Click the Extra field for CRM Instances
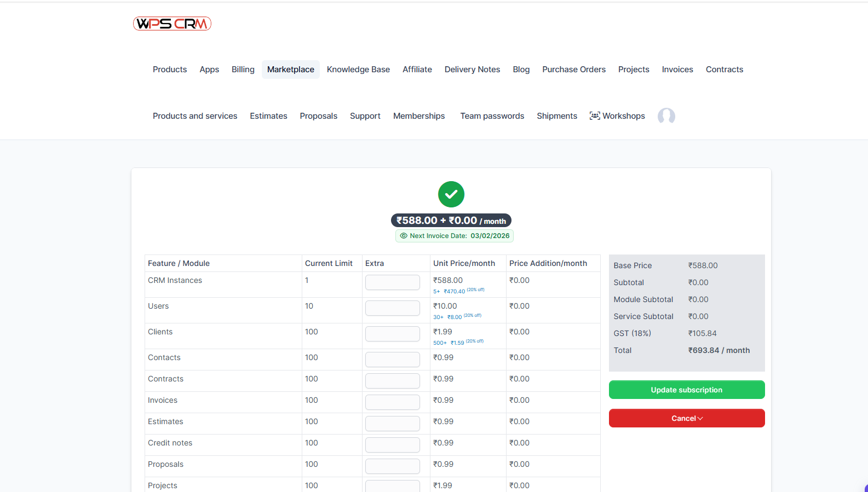This screenshot has height=492, width=868. point(392,282)
